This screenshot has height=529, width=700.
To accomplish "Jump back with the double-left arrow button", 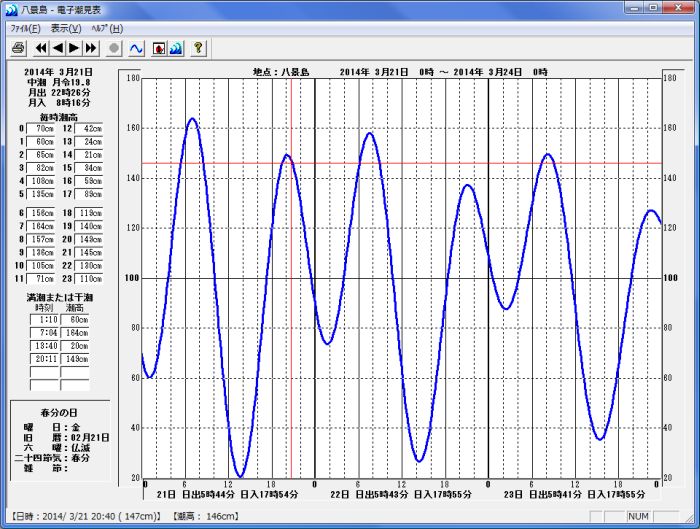I will [x=41, y=47].
